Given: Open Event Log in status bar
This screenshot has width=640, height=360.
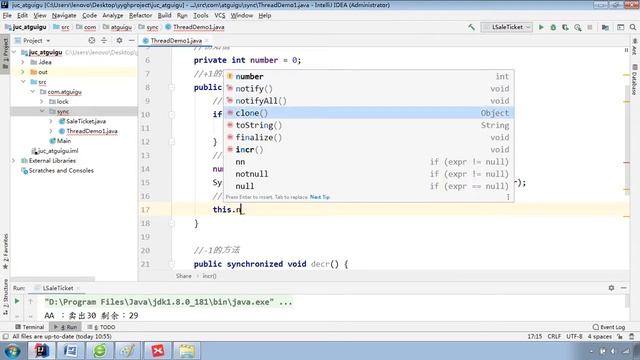Looking at the screenshot, I should coord(609,327).
